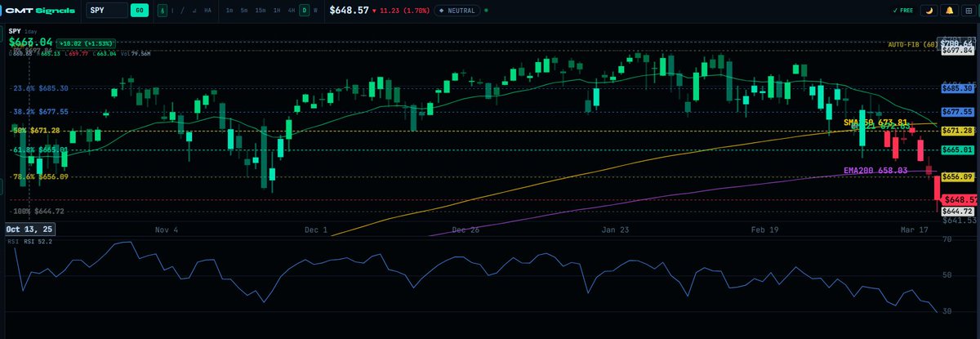Click the Oct 13, 25 date label
The width and height of the screenshot is (980, 339).
click(x=29, y=230)
